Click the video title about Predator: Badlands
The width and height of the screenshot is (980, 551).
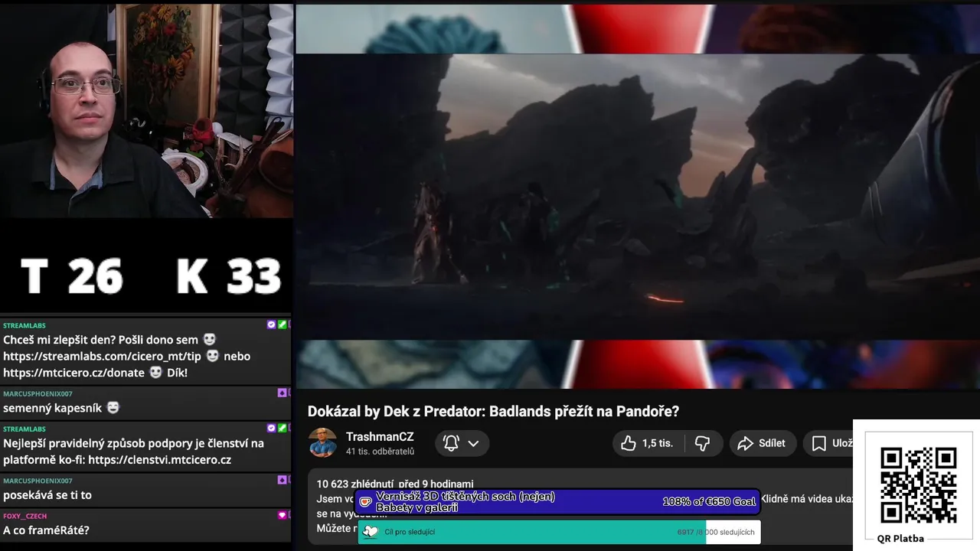[493, 411]
